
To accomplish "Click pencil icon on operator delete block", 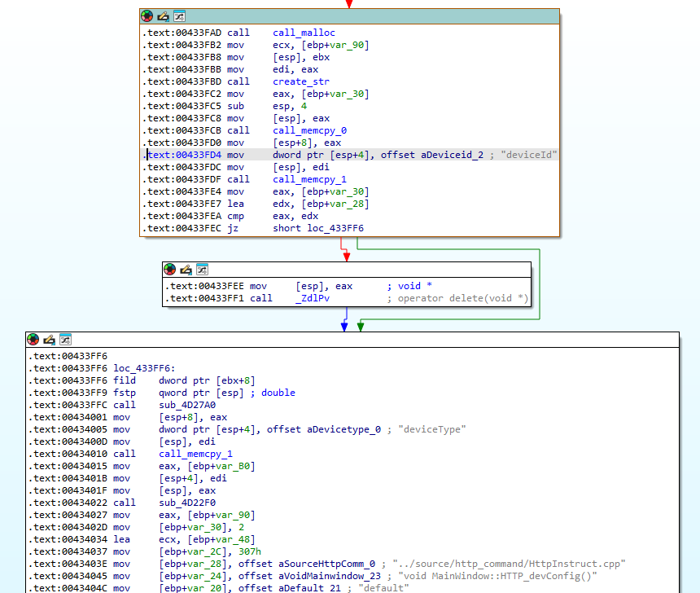I will [x=186, y=270].
